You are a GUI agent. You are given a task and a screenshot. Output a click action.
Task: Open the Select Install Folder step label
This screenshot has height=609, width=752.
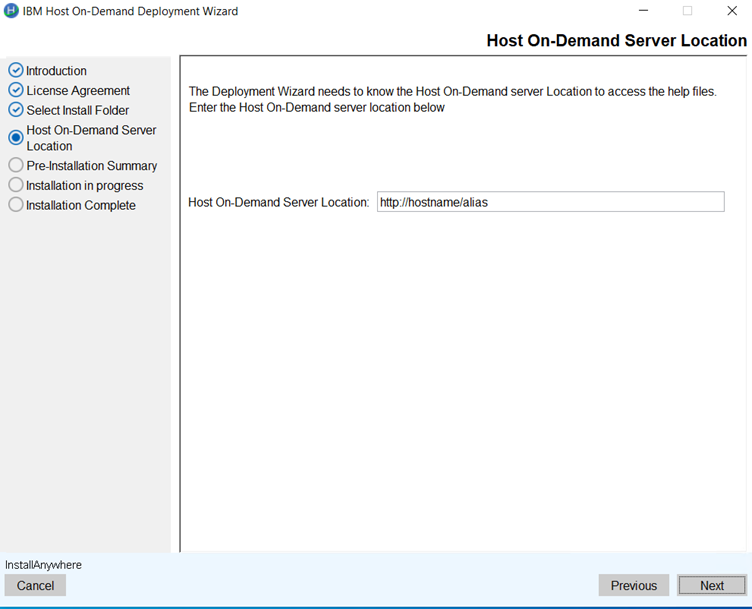[77, 111]
